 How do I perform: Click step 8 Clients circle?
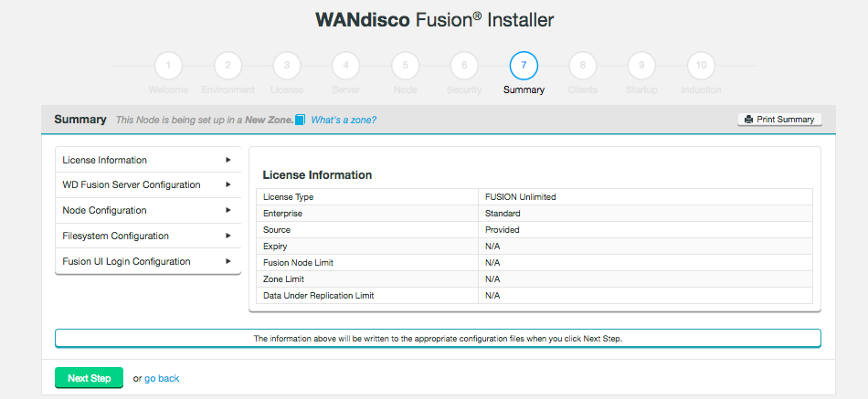[x=583, y=66]
